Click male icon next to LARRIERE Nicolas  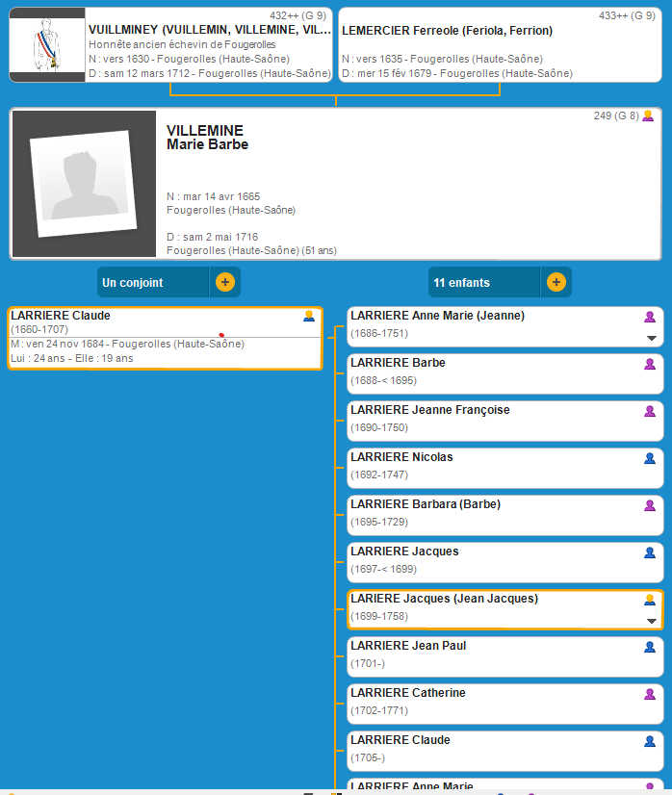pyautogui.click(x=650, y=458)
